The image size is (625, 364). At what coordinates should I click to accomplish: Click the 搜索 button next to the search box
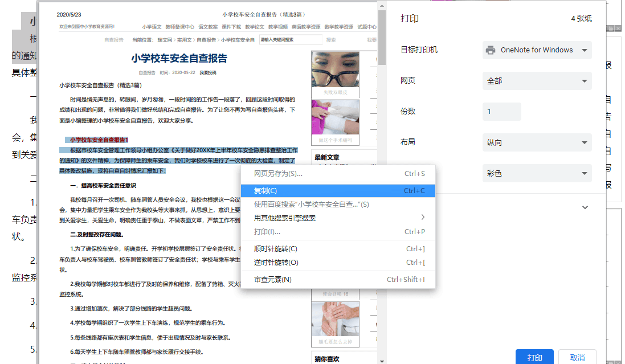(x=331, y=40)
